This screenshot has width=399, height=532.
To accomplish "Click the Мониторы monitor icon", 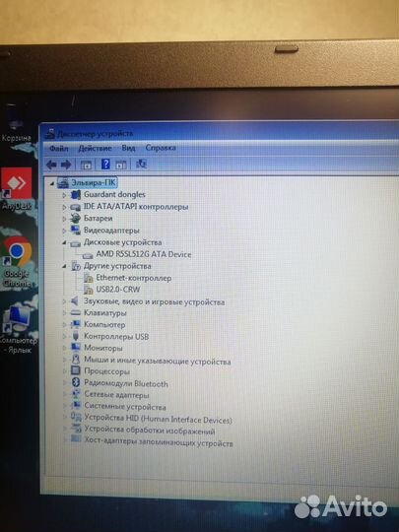I will pos(75,348).
